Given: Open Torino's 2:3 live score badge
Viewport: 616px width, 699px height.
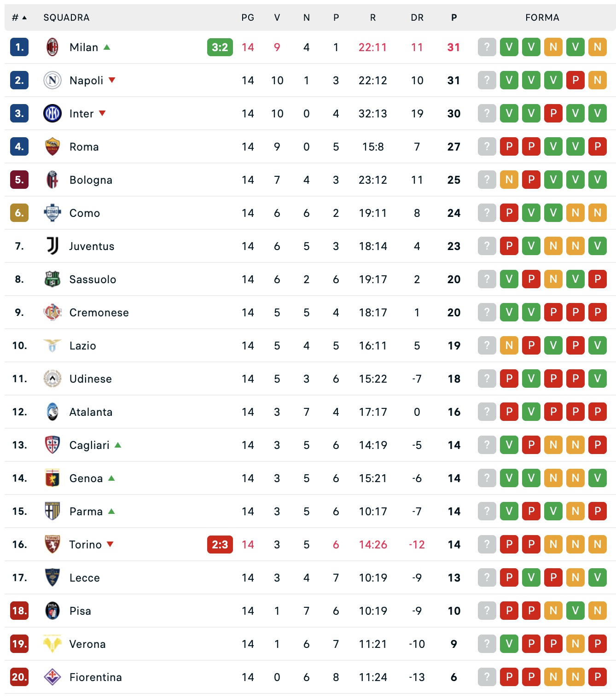Looking at the screenshot, I should click(220, 544).
